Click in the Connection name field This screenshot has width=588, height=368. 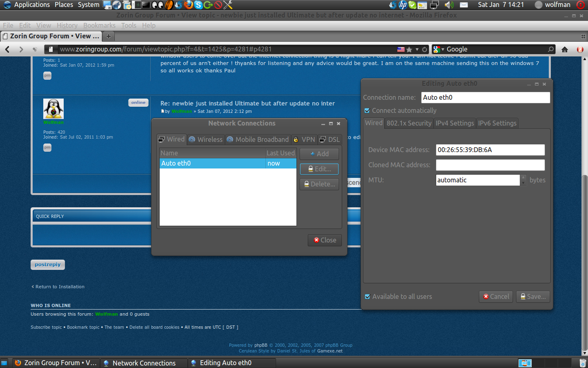click(486, 97)
